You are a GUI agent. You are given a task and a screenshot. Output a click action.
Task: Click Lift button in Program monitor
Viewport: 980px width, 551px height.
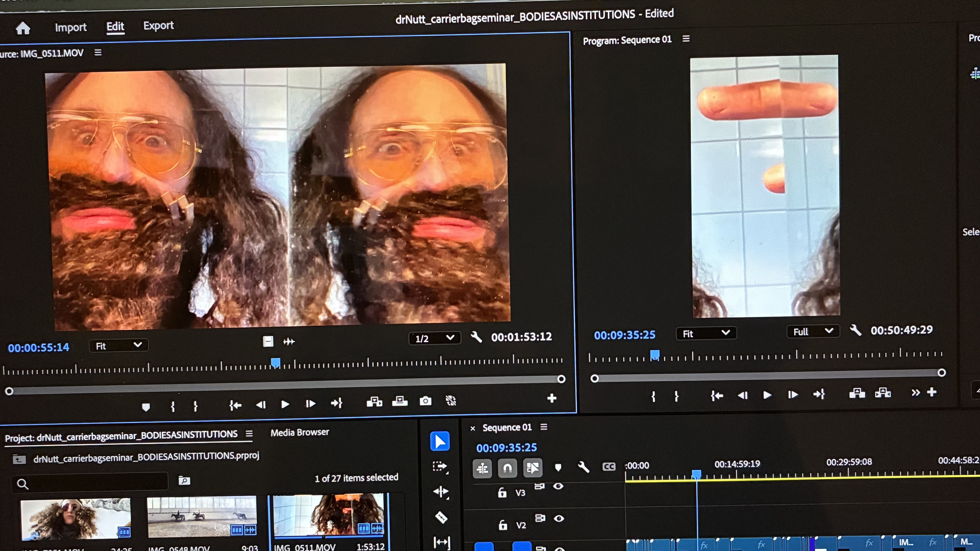(857, 393)
